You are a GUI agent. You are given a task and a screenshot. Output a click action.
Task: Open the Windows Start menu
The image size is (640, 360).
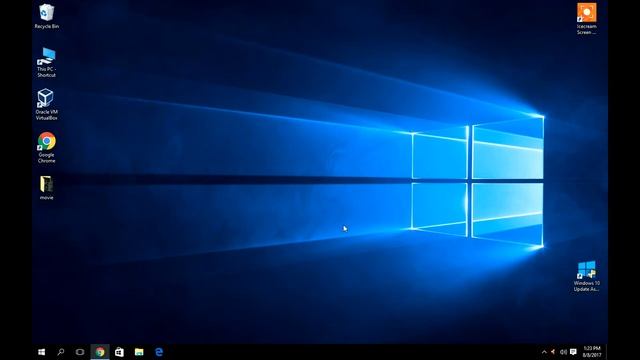(42, 352)
